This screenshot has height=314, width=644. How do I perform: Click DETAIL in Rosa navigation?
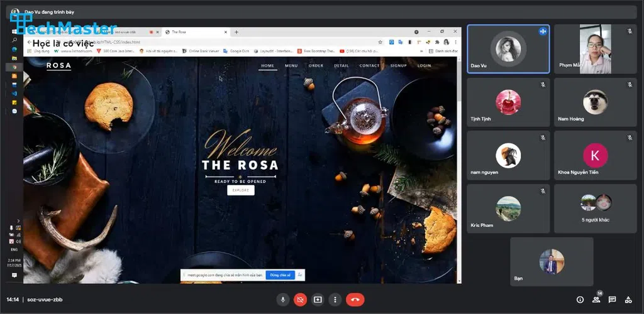pyautogui.click(x=341, y=65)
